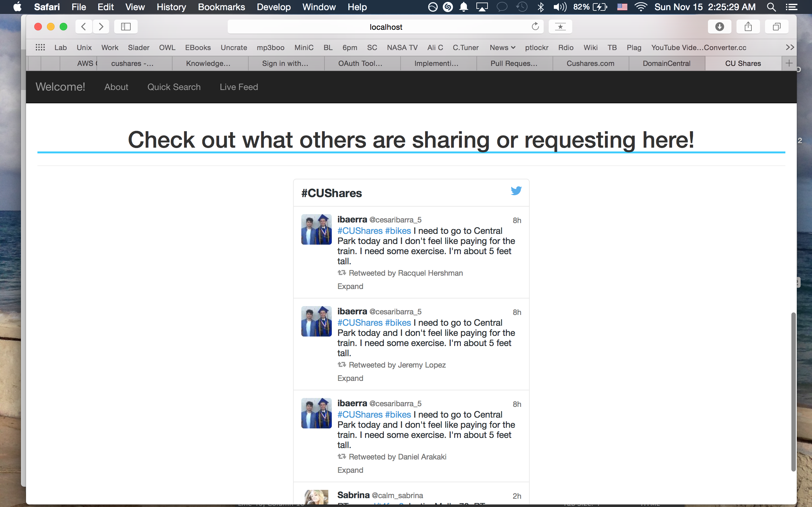Viewport: 812px width, 507px height.
Task: Show the Safari downloads list
Action: 719,27
